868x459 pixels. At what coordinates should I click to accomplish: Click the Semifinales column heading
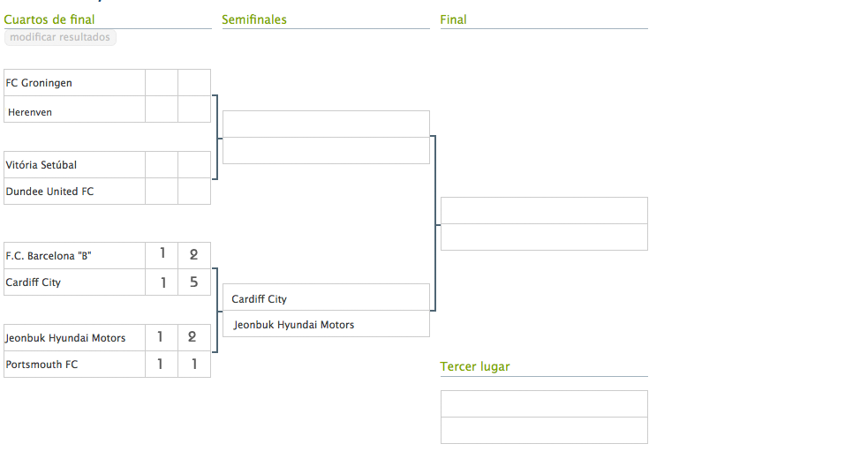click(x=254, y=19)
